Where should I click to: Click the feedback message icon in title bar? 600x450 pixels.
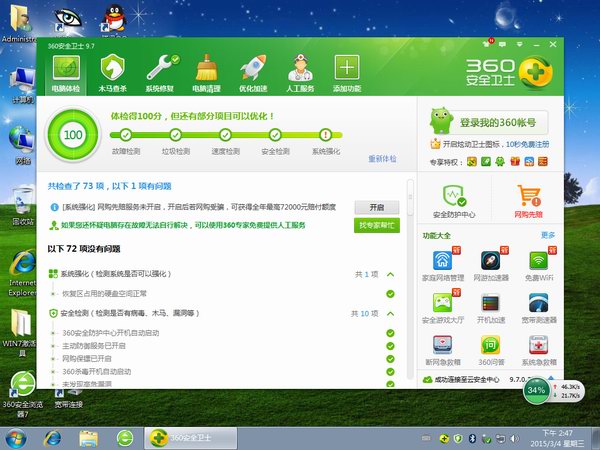click(502, 44)
